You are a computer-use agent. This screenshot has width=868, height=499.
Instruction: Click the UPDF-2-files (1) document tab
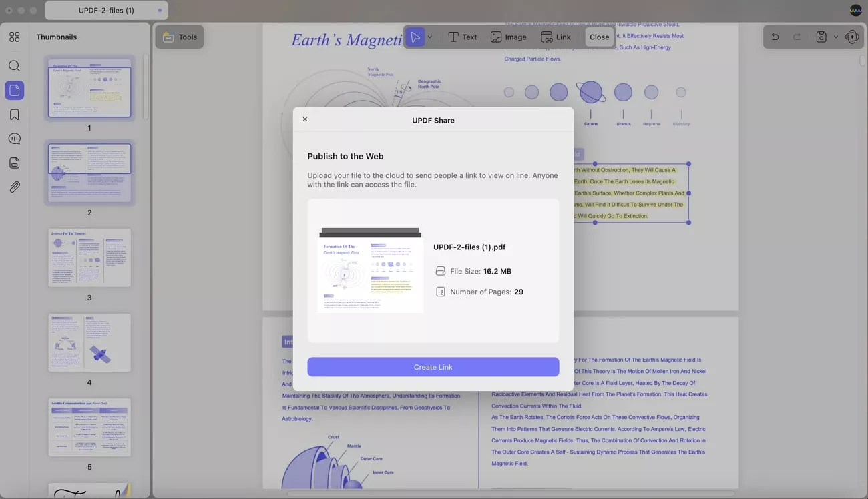tap(105, 10)
